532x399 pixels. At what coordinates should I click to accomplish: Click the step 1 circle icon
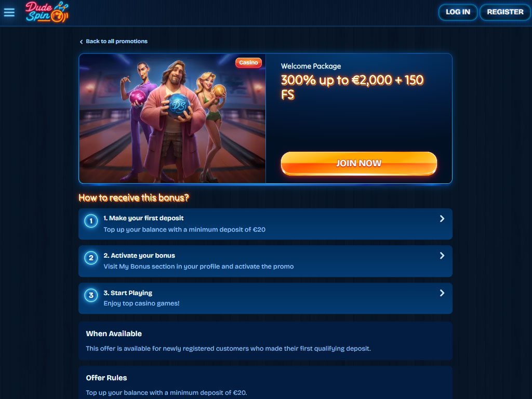point(91,221)
